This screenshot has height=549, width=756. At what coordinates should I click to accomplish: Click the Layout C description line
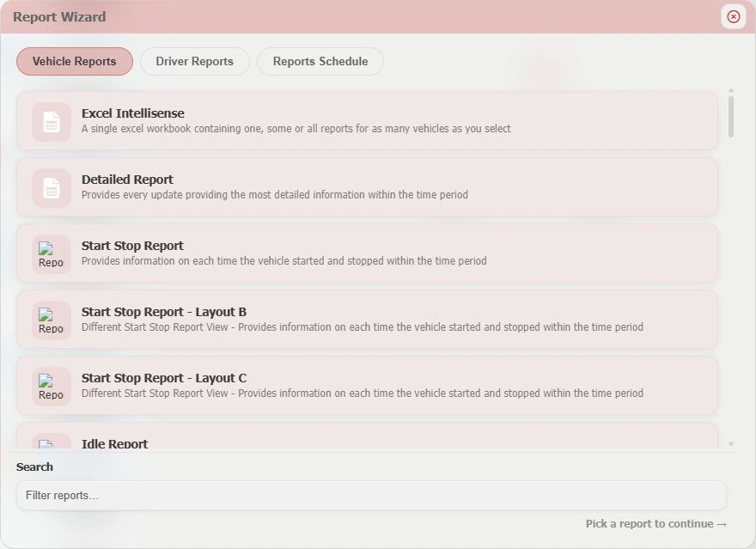click(362, 393)
